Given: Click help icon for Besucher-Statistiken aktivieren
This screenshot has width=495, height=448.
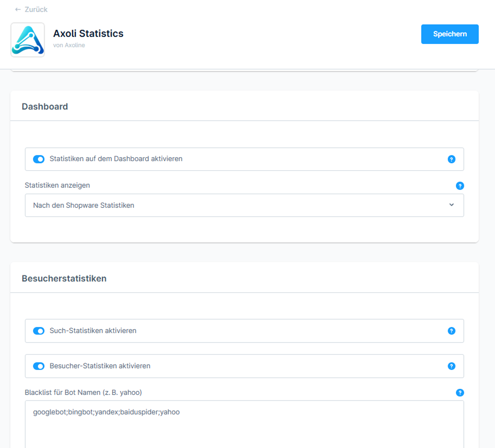Looking at the screenshot, I should (451, 366).
